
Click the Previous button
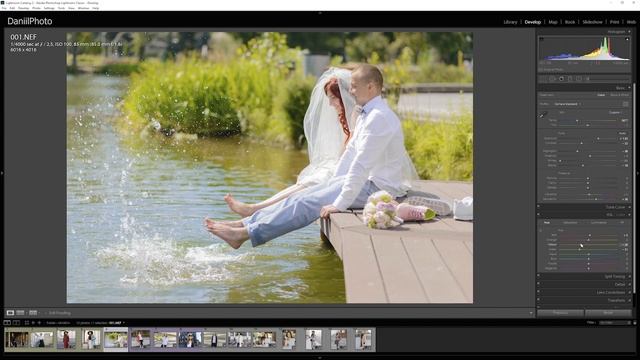pyautogui.click(x=560, y=313)
